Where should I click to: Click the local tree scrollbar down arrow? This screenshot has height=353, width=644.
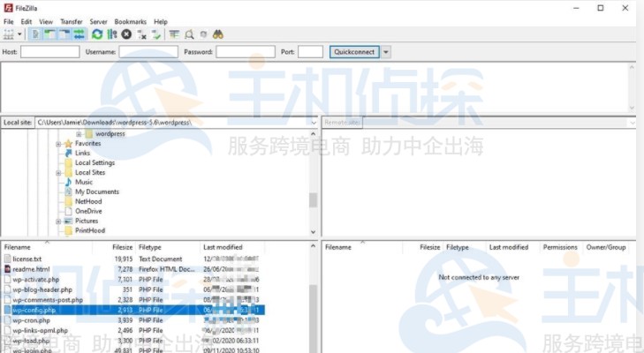click(x=314, y=232)
